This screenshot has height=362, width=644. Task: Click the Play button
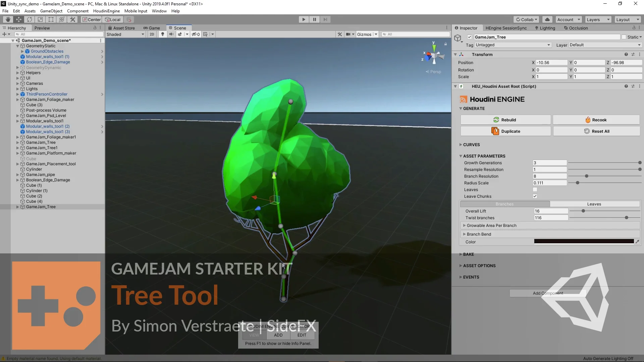(304, 19)
